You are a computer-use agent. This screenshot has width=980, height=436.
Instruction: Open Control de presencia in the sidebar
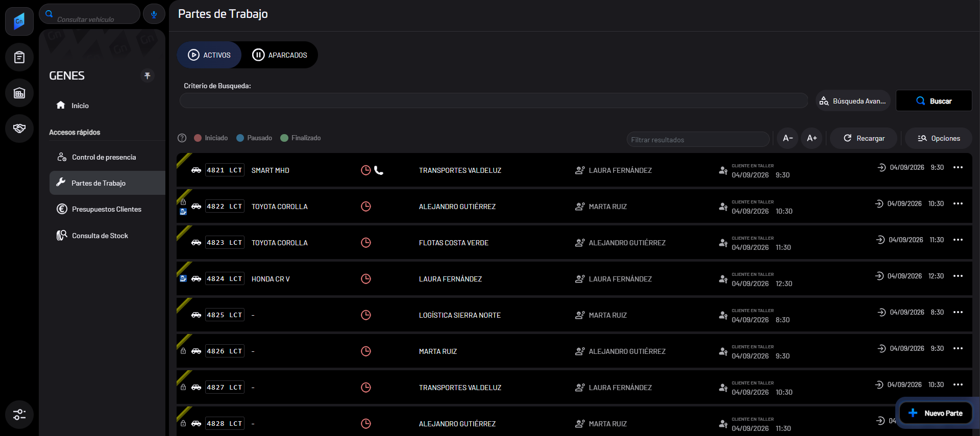click(107, 157)
